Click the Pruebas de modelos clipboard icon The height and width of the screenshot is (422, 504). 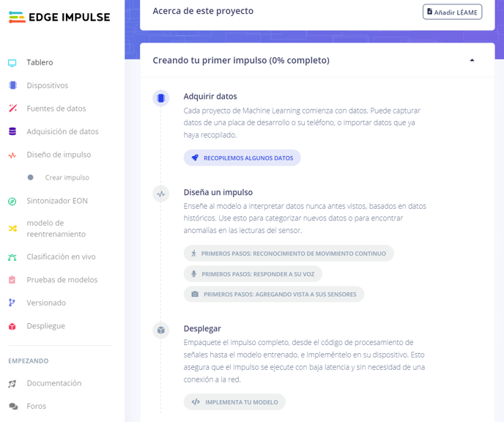tap(12, 280)
